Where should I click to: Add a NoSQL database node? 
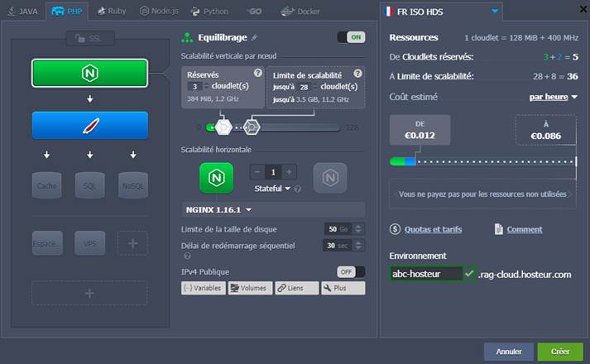[132, 185]
